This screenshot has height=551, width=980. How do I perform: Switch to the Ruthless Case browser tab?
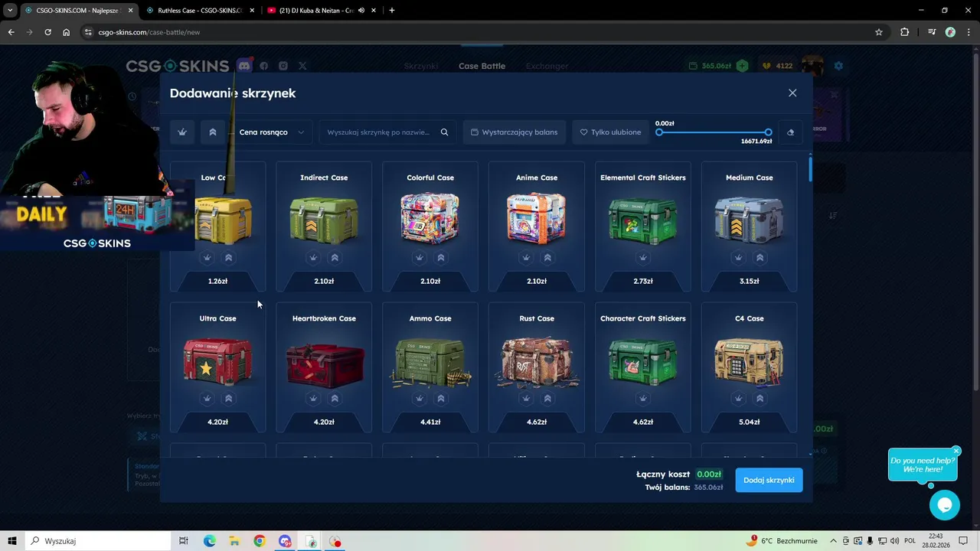(199, 11)
